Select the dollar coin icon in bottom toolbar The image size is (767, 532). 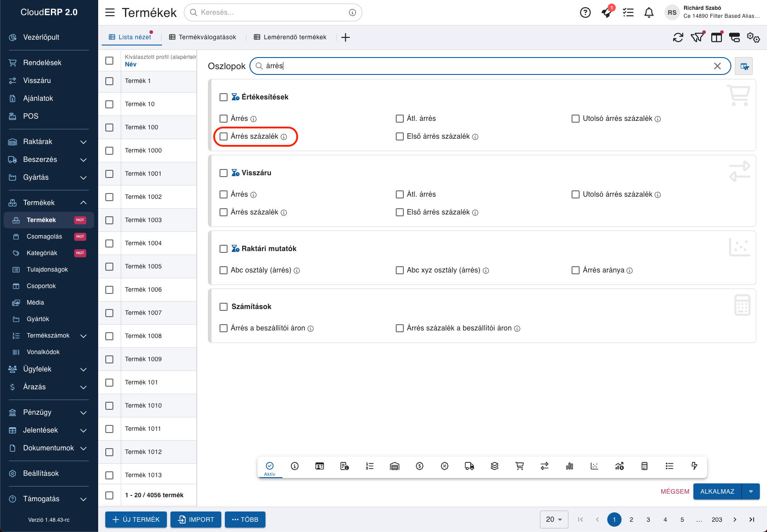coord(419,466)
